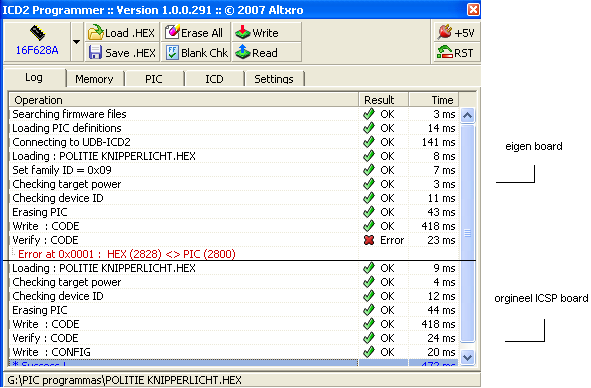The image size is (591, 388).
Task: Click the Load .HEX button
Action: (122, 33)
